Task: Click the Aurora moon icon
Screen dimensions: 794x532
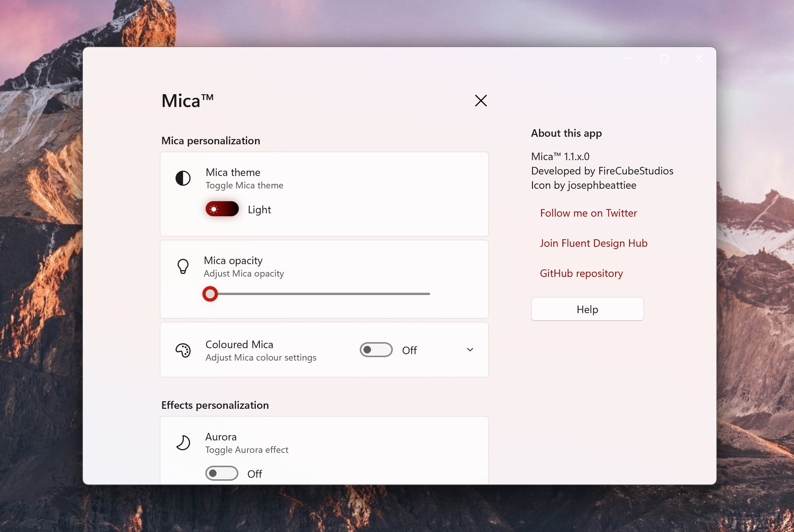Action: coord(183,443)
